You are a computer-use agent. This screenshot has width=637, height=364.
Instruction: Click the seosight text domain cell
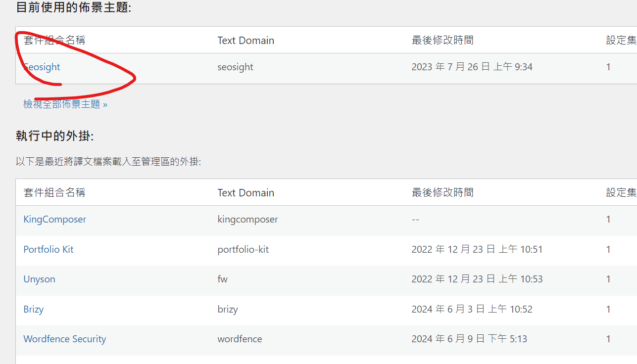[235, 67]
